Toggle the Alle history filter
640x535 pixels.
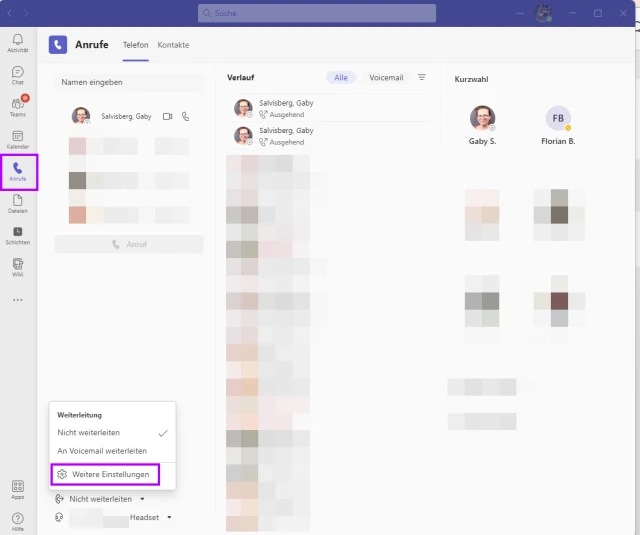[x=341, y=77]
